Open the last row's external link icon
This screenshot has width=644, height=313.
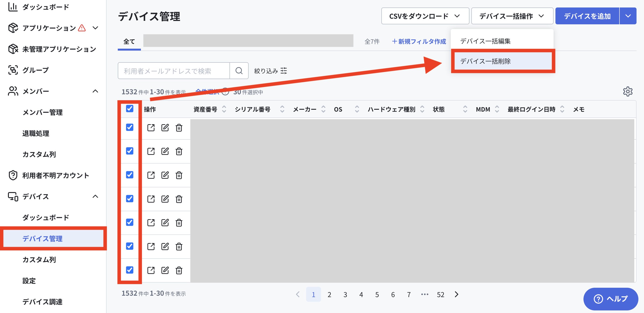click(x=151, y=270)
